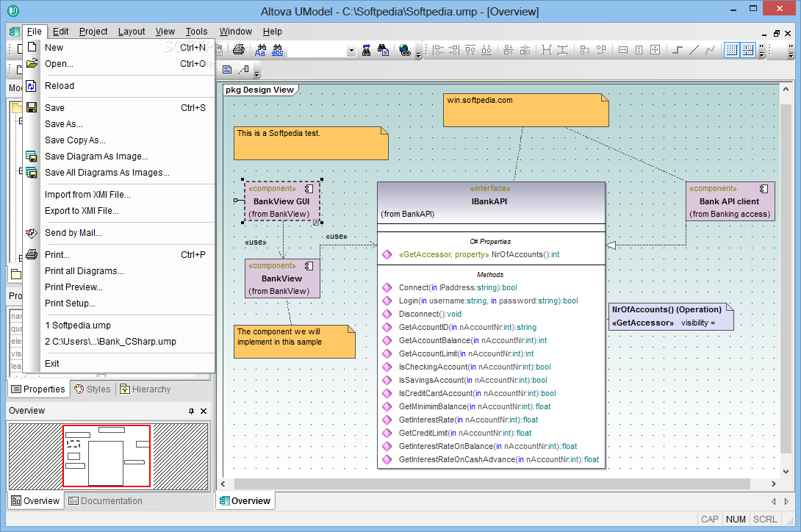Select the 'Bank API client' component

pos(730,201)
